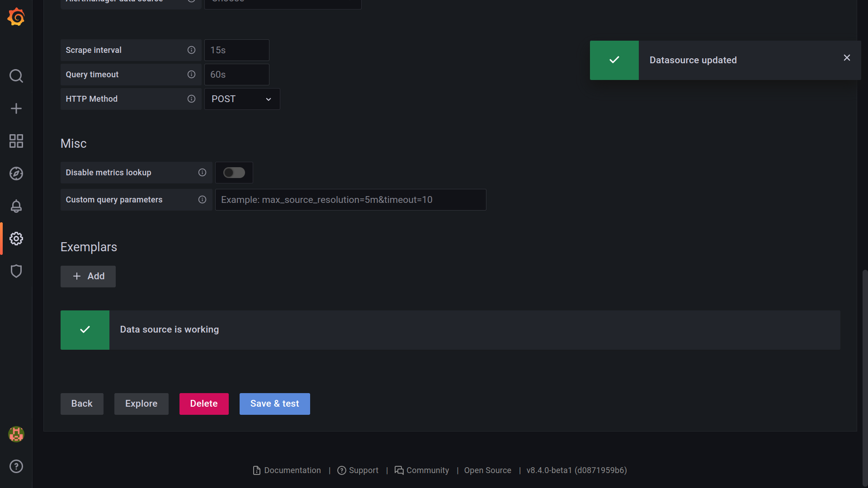This screenshot has width=868, height=488.
Task: Open the Server Admin shield icon
Action: pos(16,271)
